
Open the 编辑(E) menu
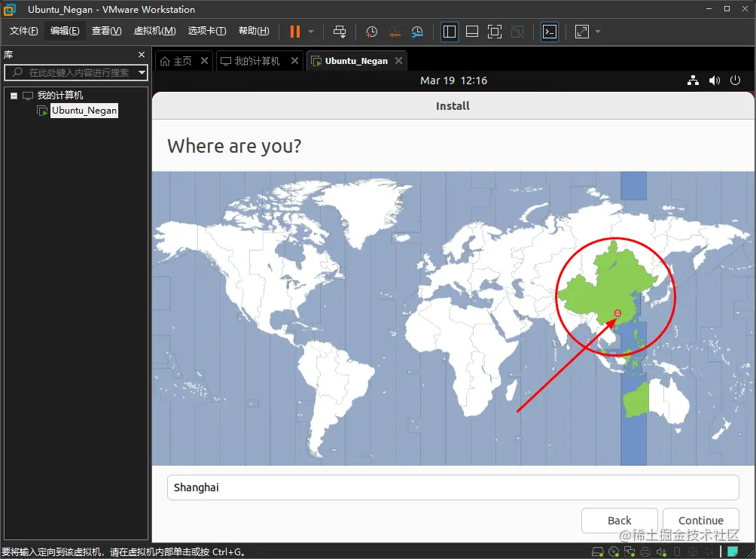(x=65, y=31)
